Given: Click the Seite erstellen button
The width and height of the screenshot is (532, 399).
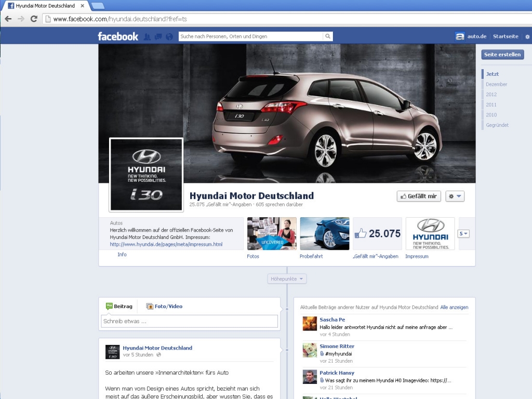Looking at the screenshot, I should tap(502, 54).
